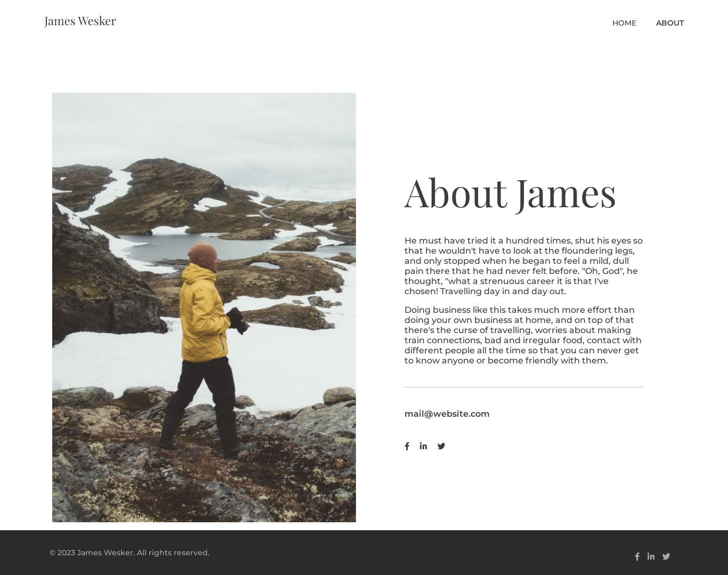Click the James Wesker site logo

80,21
